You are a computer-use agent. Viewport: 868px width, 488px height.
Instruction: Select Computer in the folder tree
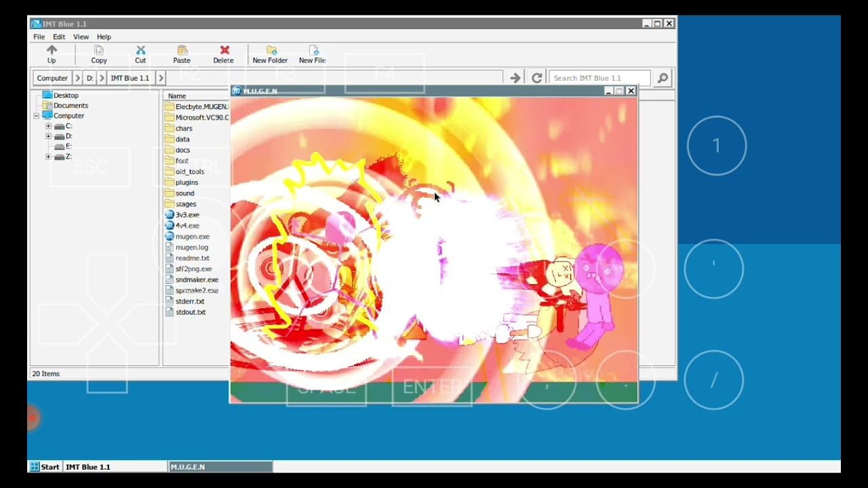pyautogui.click(x=68, y=116)
